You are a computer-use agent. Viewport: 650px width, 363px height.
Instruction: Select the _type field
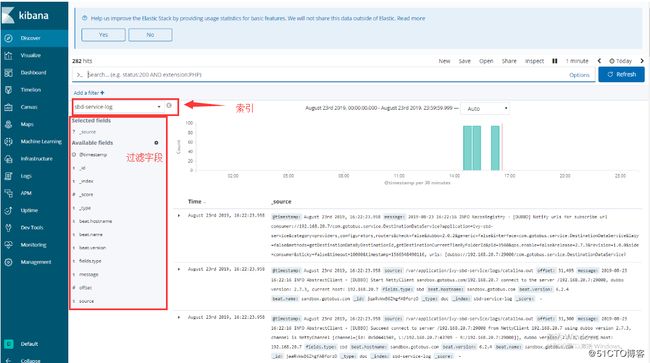[x=85, y=208]
